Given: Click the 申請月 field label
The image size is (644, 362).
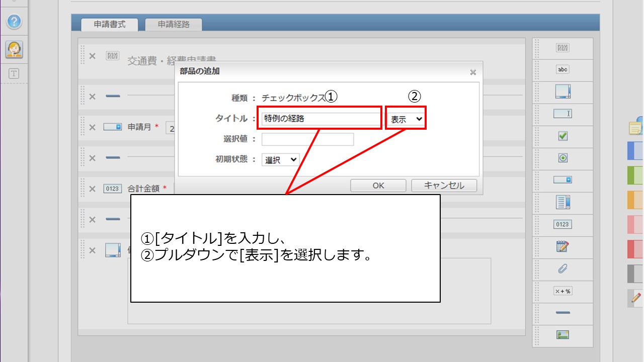Looking at the screenshot, I should pos(139,127).
